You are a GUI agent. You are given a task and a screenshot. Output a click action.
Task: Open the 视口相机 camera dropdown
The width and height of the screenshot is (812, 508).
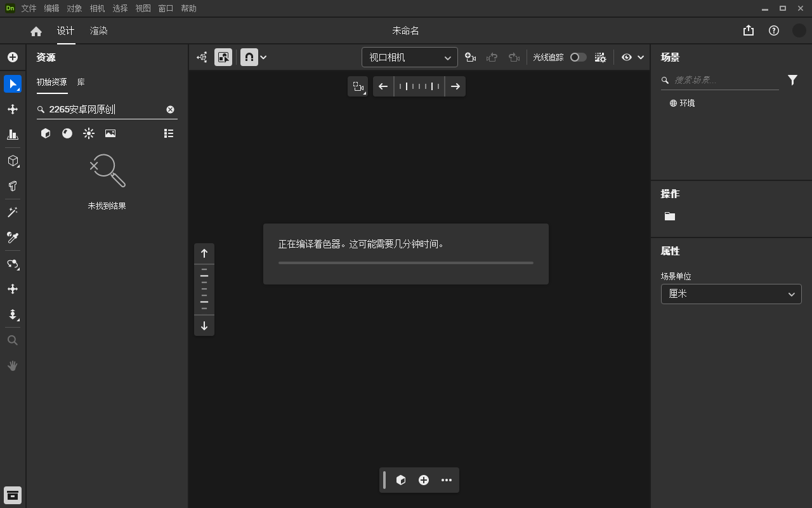[x=409, y=57]
